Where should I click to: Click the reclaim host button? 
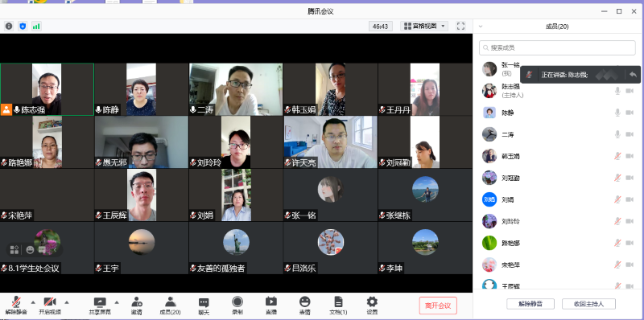[x=588, y=304]
